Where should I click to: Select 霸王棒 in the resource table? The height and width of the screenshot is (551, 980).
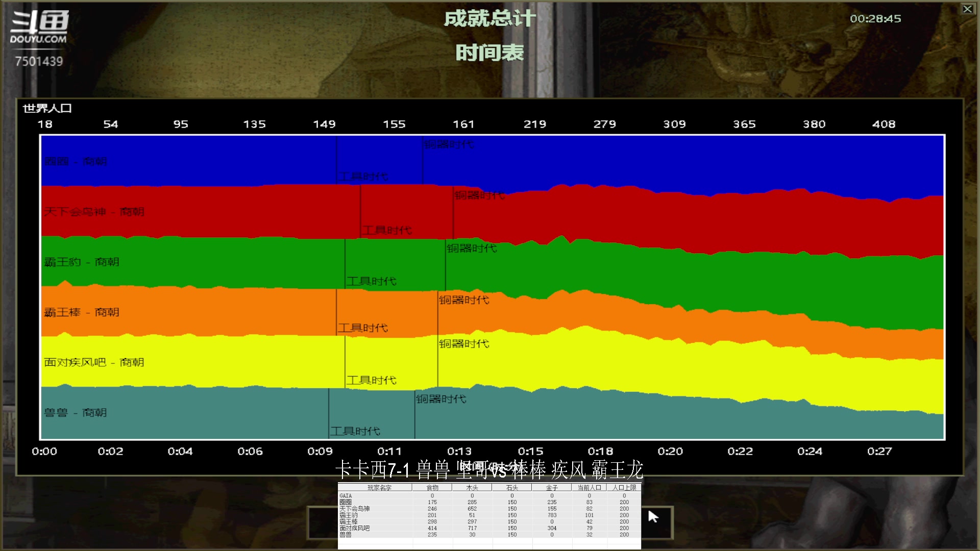click(x=489, y=522)
